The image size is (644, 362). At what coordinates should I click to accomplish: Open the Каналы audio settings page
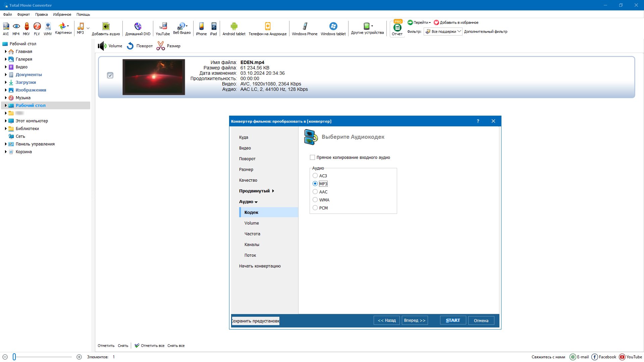click(252, 245)
